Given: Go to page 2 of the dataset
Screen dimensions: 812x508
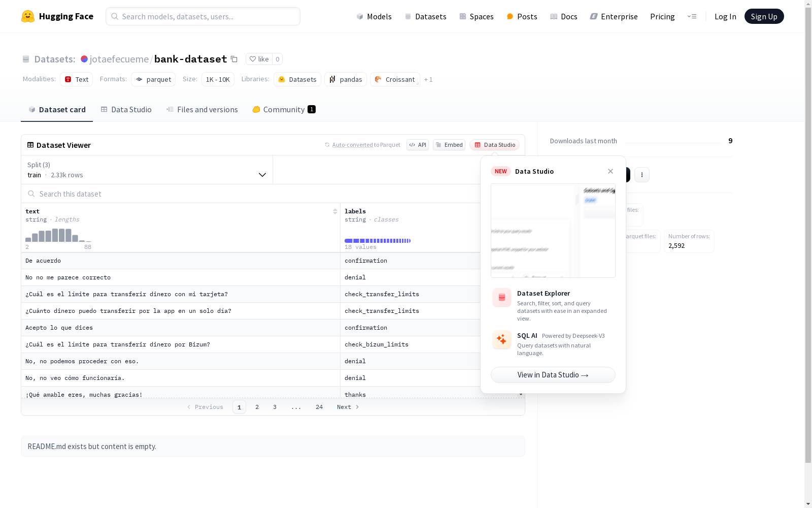Looking at the screenshot, I should pyautogui.click(x=257, y=407).
